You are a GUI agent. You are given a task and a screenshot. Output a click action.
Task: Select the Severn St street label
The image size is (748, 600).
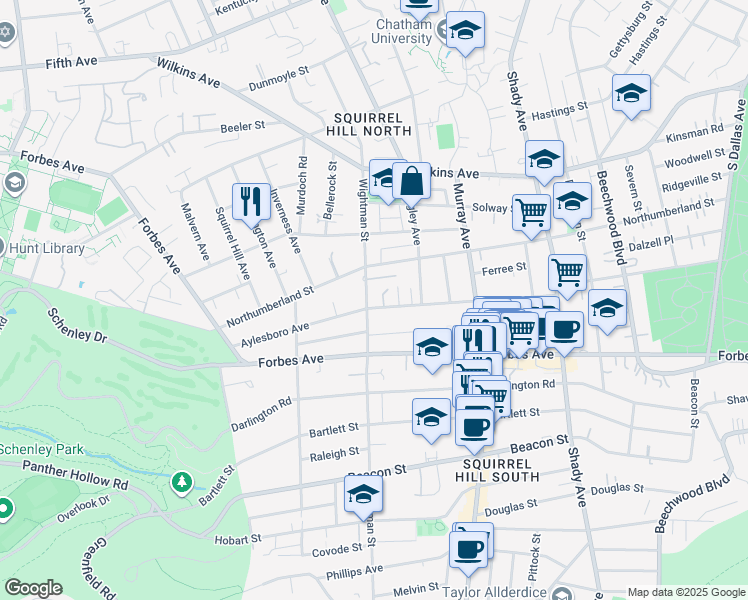633,188
